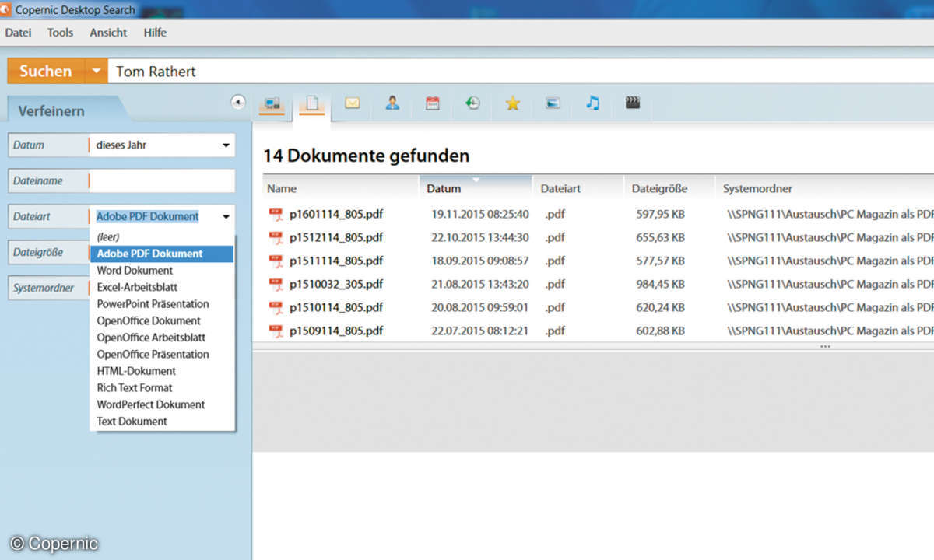The image size is (934, 560).
Task: Select file p1601114_805.pdf
Action: 336,214
